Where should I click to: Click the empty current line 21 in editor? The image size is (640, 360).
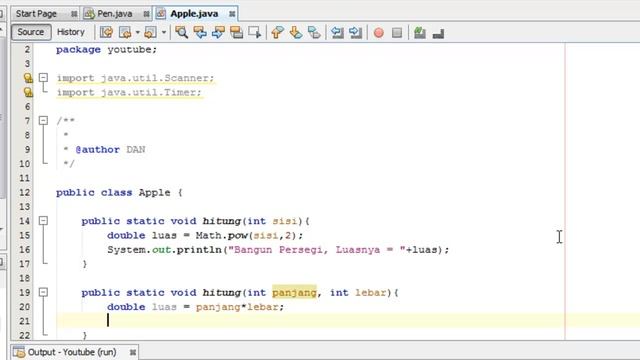click(x=348, y=321)
